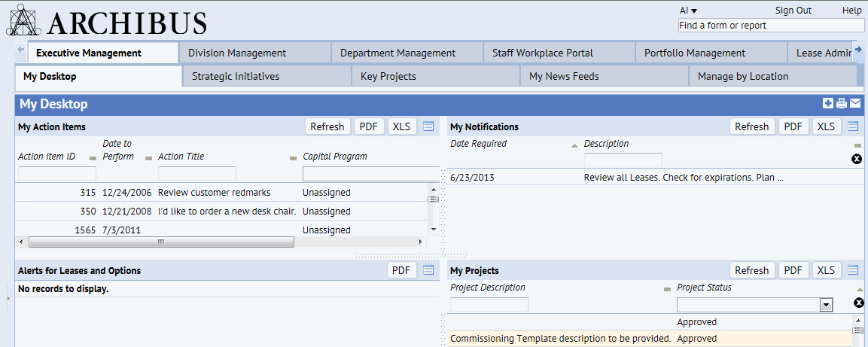Export My Projects to XLS
This screenshot has height=347, width=868.
click(x=826, y=270)
